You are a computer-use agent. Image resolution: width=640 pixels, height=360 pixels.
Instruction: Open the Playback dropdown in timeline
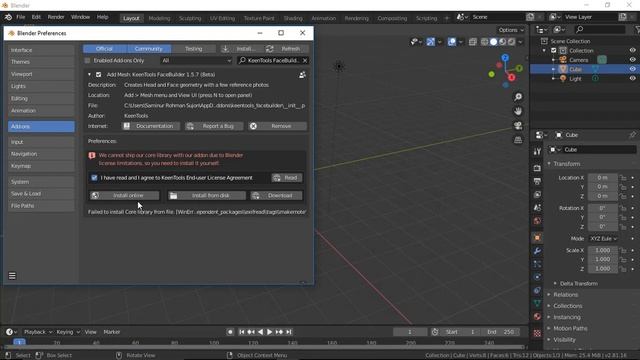[38, 332]
